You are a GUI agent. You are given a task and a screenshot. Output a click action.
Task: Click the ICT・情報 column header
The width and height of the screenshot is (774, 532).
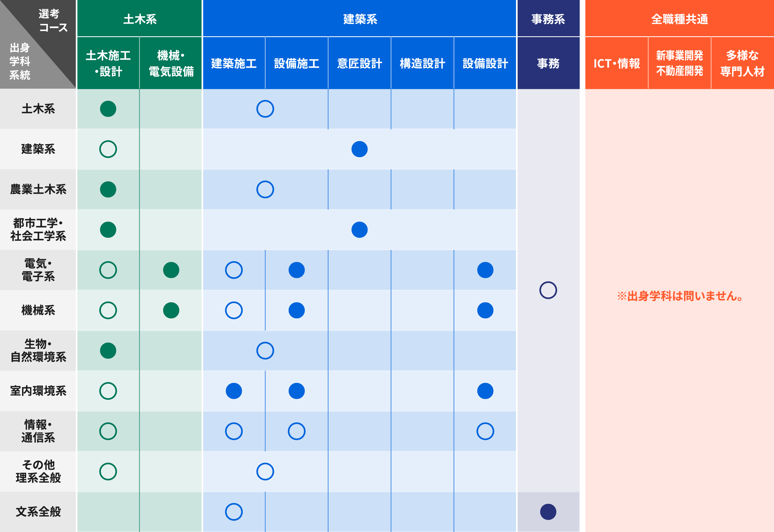616,63
